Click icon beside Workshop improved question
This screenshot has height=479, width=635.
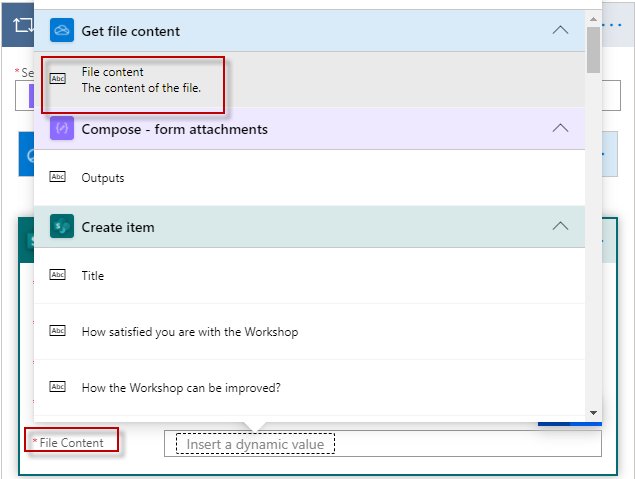pyautogui.click(x=58, y=388)
